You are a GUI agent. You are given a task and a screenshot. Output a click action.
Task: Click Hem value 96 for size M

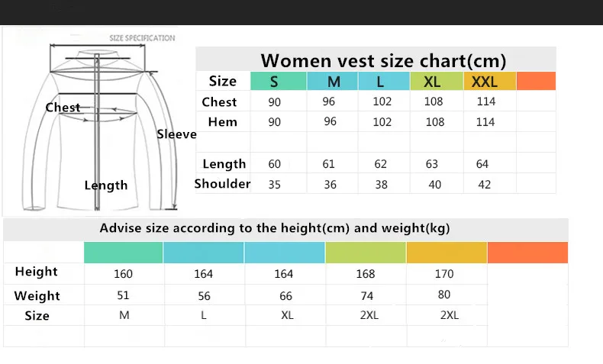click(x=331, y=121)
